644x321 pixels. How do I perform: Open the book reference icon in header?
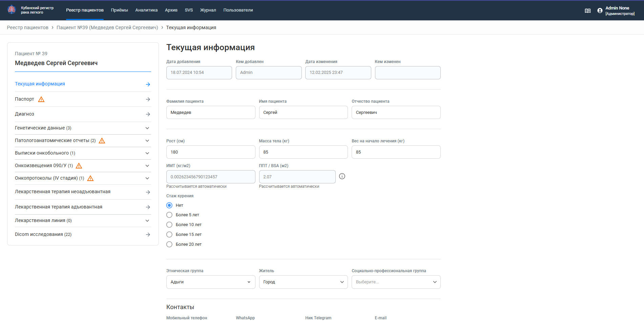click(588, 11)
